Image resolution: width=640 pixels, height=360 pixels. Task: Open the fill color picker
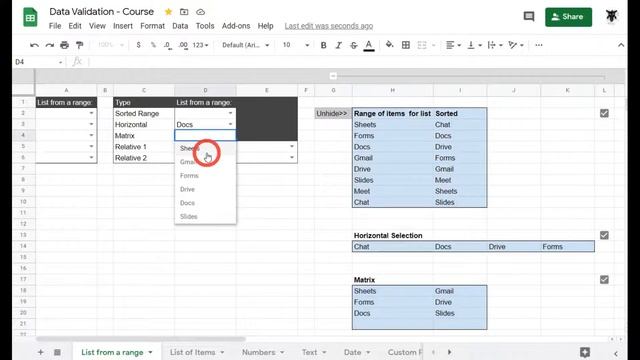[x=389, y=45]
